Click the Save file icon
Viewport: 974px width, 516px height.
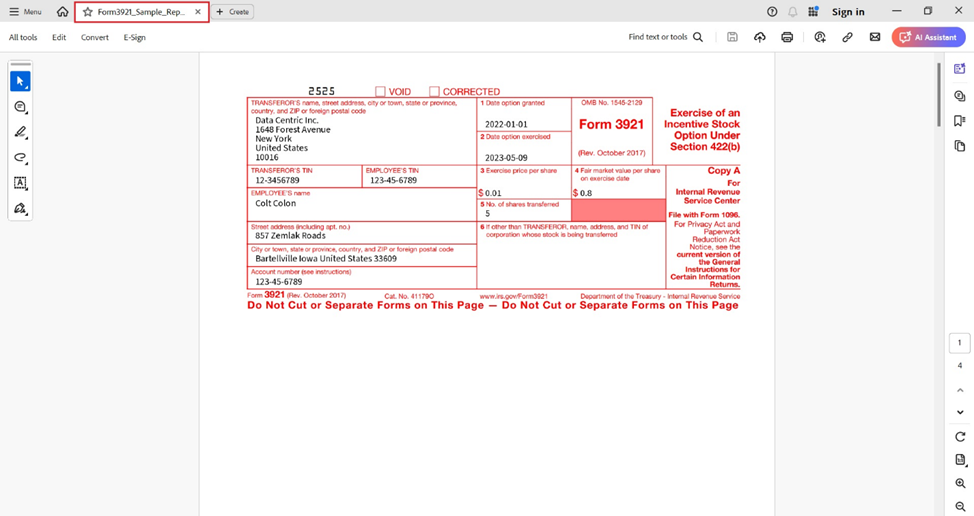(x=732, y=37)
